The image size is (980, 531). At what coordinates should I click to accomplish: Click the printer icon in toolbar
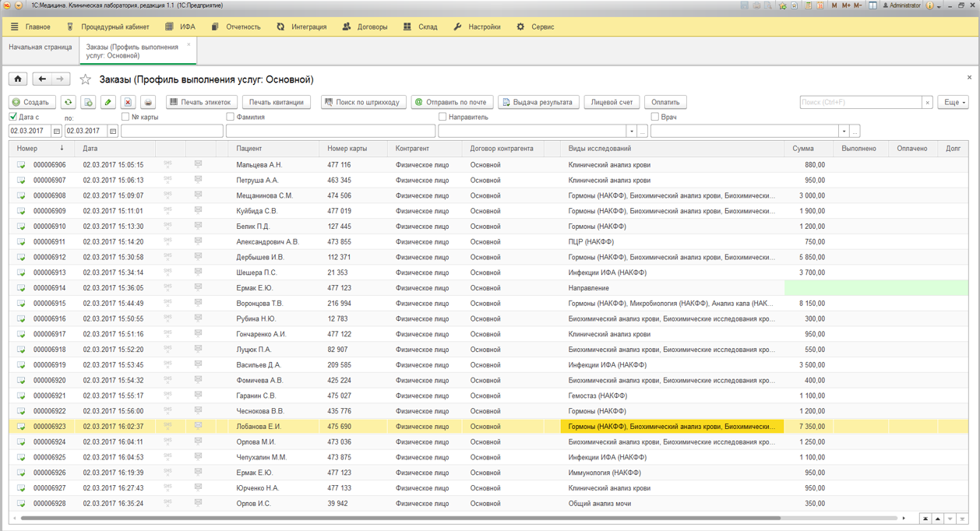[148, 102]
